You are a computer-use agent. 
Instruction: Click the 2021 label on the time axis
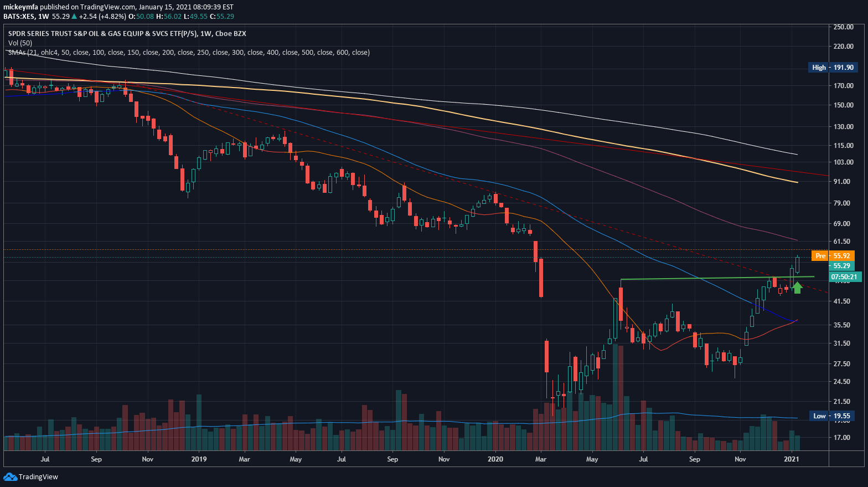(x=792, y=459)
